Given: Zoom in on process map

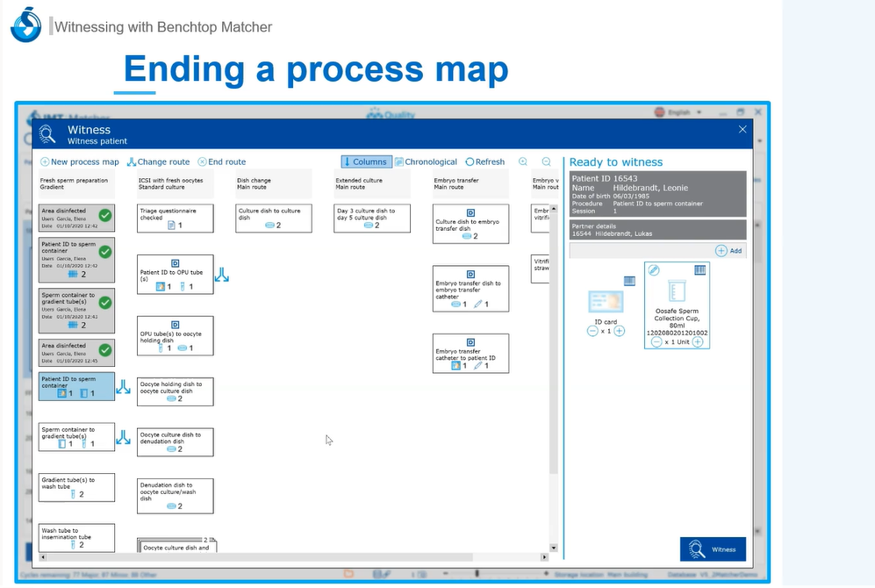Looking at the screenshot, I should (x=524, y=161).
